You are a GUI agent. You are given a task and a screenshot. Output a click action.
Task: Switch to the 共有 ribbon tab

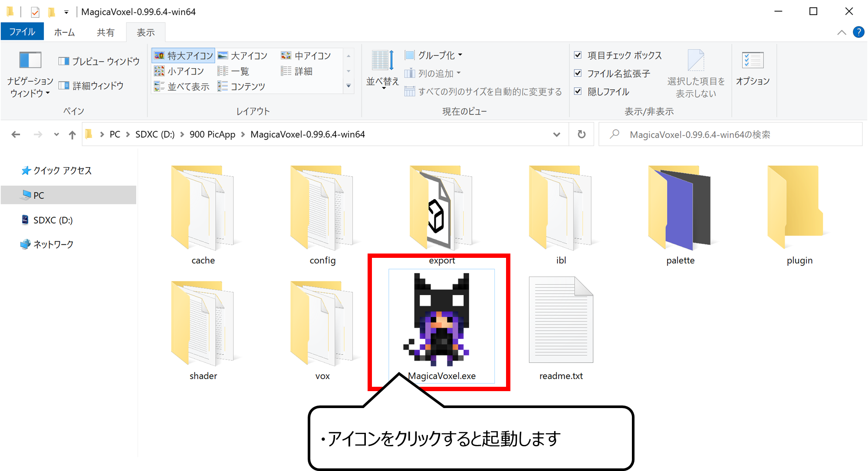click(105, 33)
